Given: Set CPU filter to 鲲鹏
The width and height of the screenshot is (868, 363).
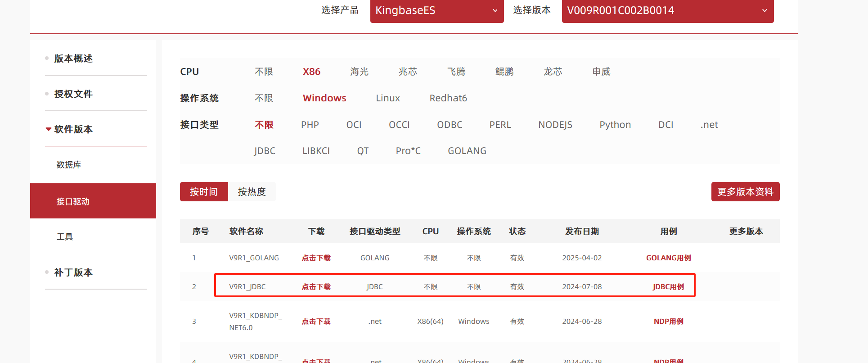Looking at the screenshot, I should (504, 72).
